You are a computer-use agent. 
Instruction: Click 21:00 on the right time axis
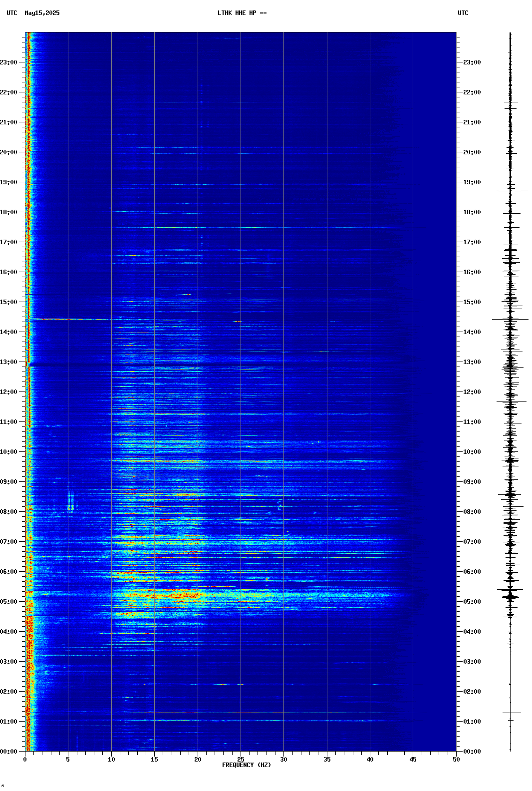(472, 122)
